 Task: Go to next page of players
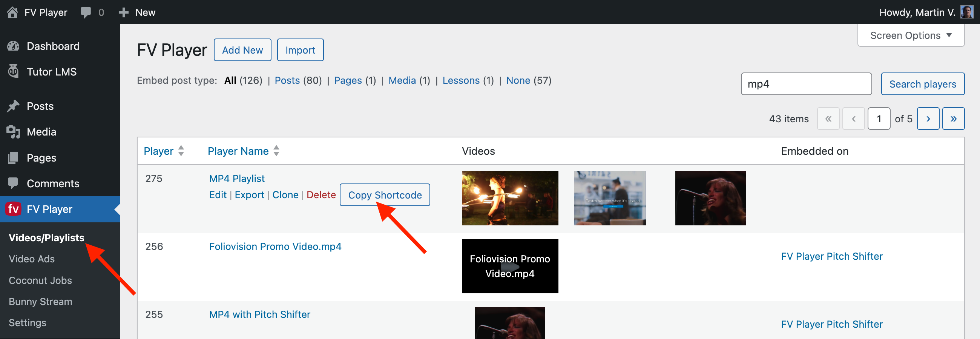tap(928, 119)
